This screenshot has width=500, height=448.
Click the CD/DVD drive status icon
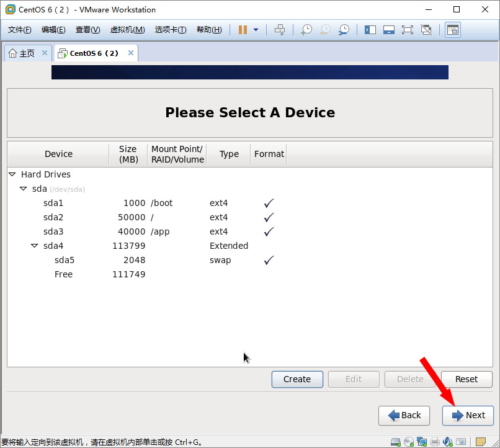coord(408,442)
